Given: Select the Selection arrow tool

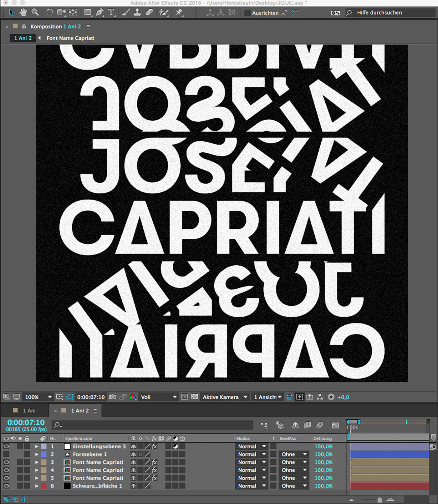Looking at the screenshot, I should click(x=11, y=13).
